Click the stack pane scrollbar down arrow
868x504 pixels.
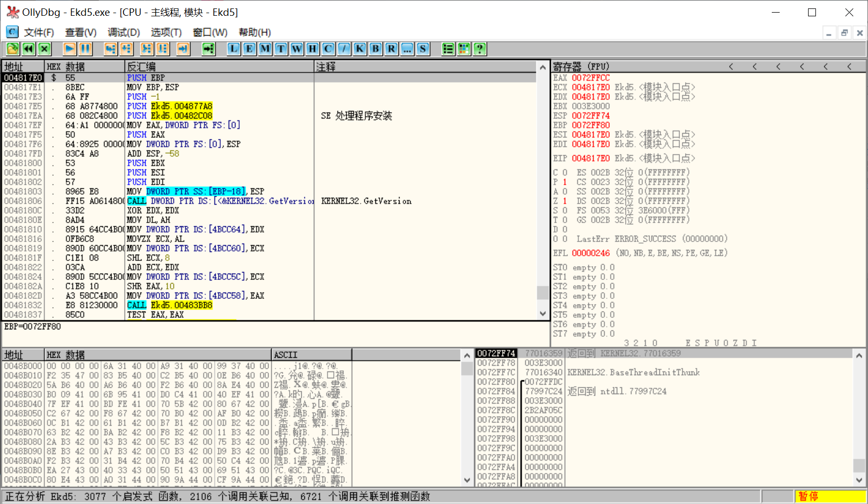(x=859, y=480)
